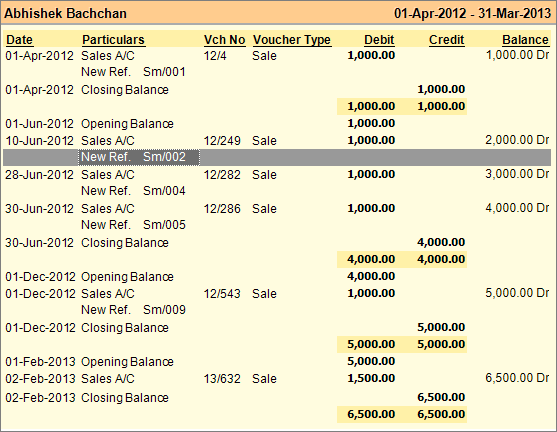Click the 4,000.00 closing balance credit amount

tap(441, 242)
